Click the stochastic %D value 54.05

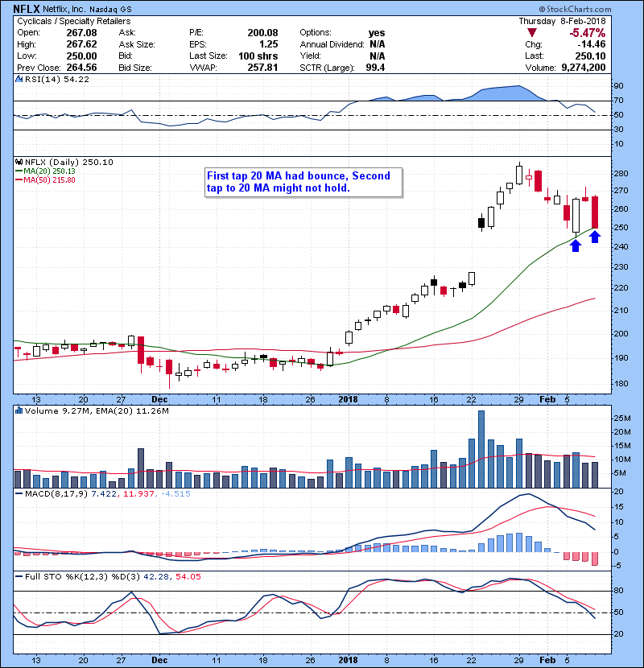click(x=188, y=576)
